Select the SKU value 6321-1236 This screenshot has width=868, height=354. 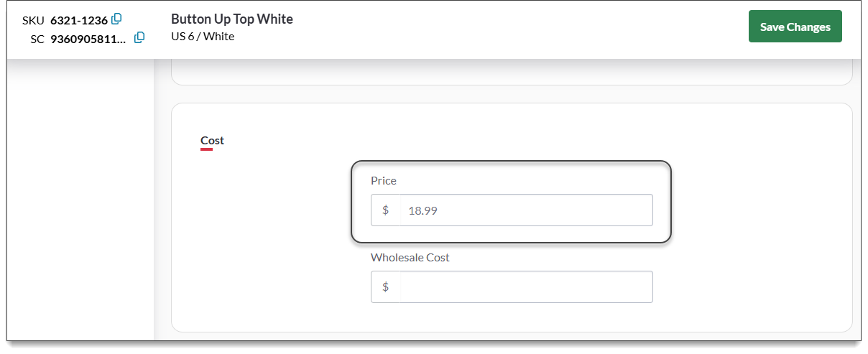point(79,20)
